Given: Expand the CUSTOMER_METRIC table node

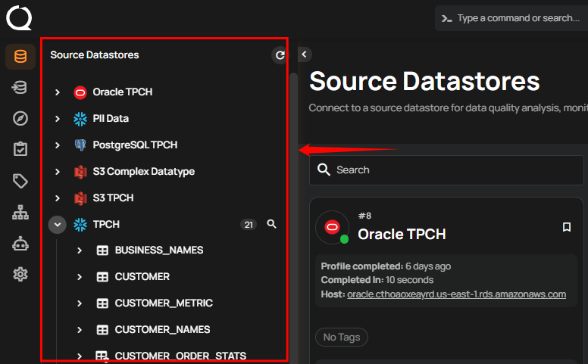Looking at the screenshot, I should tap(80, 303).
